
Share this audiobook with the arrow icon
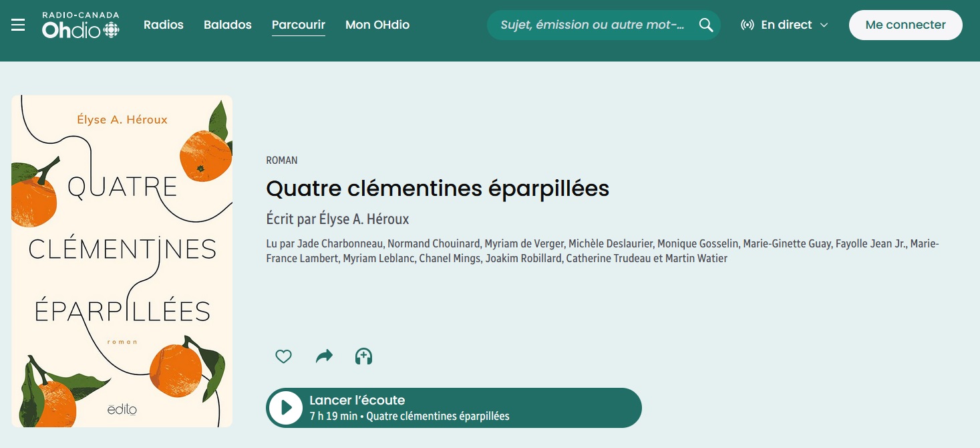click(x=324, y=356)
